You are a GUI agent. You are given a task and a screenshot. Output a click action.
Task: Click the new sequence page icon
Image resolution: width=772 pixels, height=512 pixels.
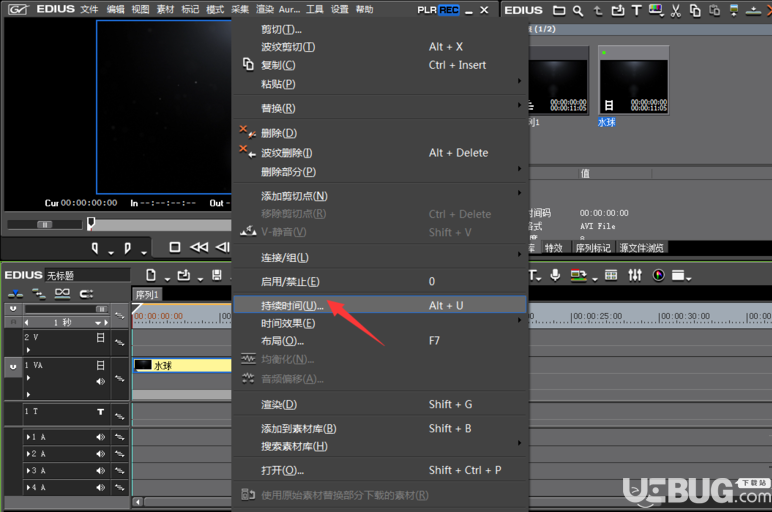click(x=151, y=275)
